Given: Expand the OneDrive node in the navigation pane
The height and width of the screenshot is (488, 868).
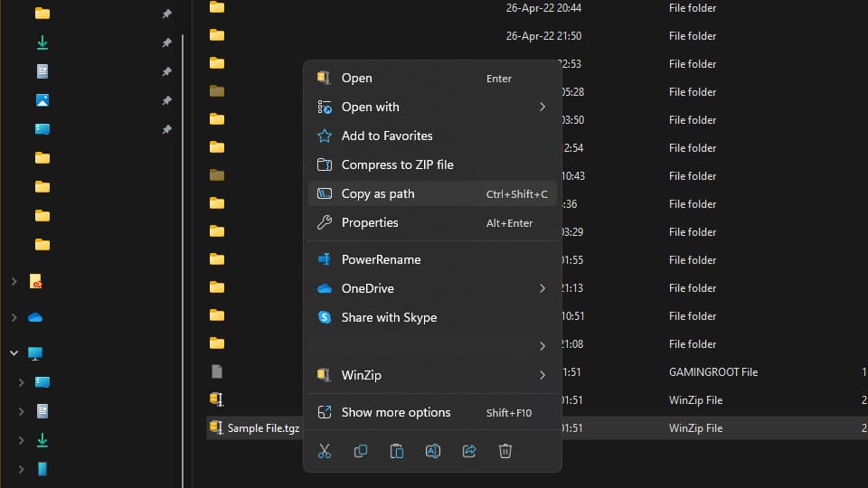Looking at the screenshot, I should pos(14,317).
